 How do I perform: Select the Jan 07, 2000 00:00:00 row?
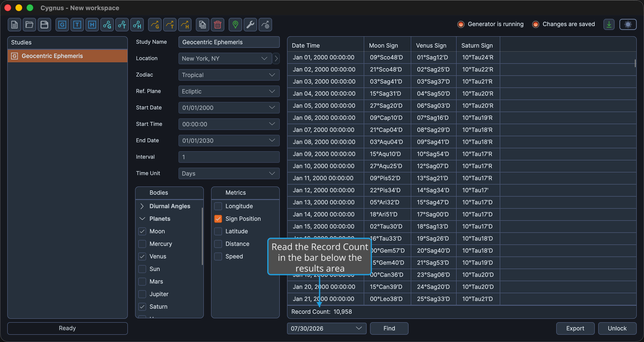462,130
